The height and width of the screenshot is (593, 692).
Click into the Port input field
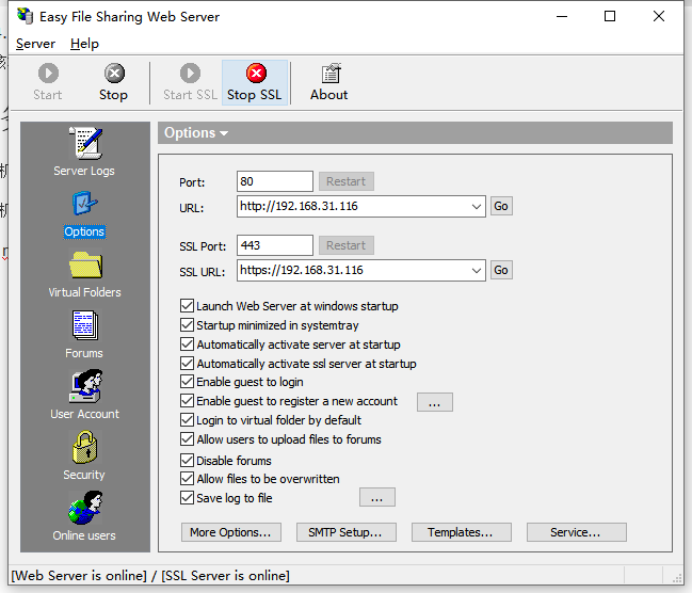[x=275, y=181]
